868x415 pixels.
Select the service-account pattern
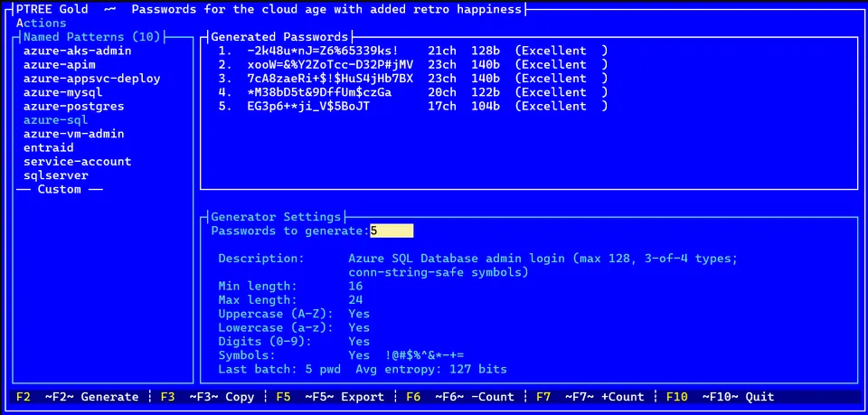[78, 162]
